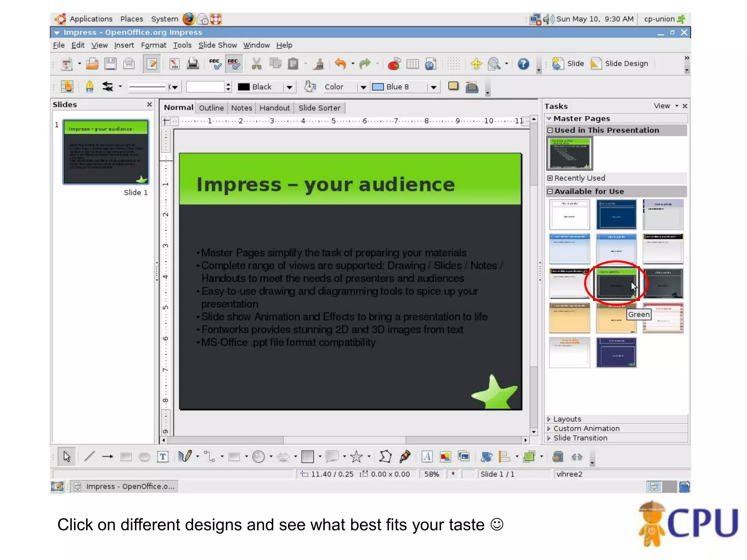Run the Spellcheck ABC icon
This screenshot has width=747, height=560.
pyautogui.click(x=215, y=64)
